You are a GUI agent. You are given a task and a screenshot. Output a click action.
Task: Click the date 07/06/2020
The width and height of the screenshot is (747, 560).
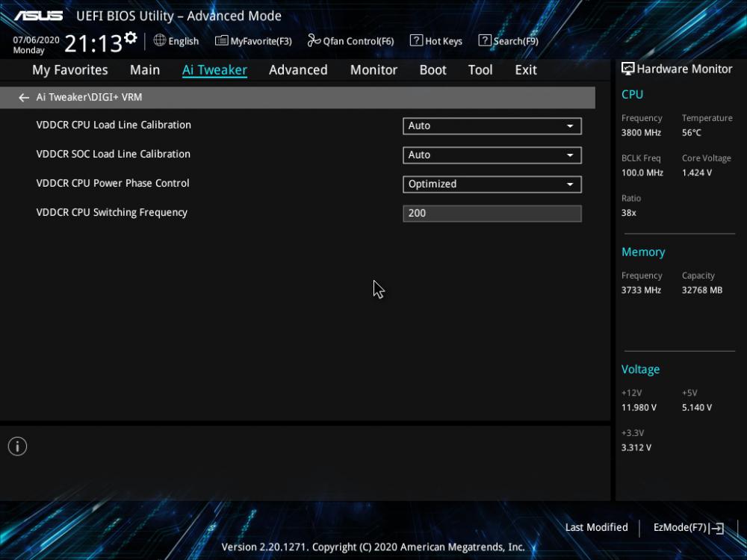click(36, 40)
